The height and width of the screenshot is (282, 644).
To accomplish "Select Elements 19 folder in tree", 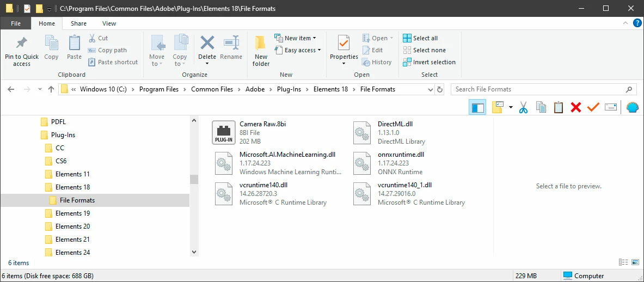I will click(x=72, y=213).
